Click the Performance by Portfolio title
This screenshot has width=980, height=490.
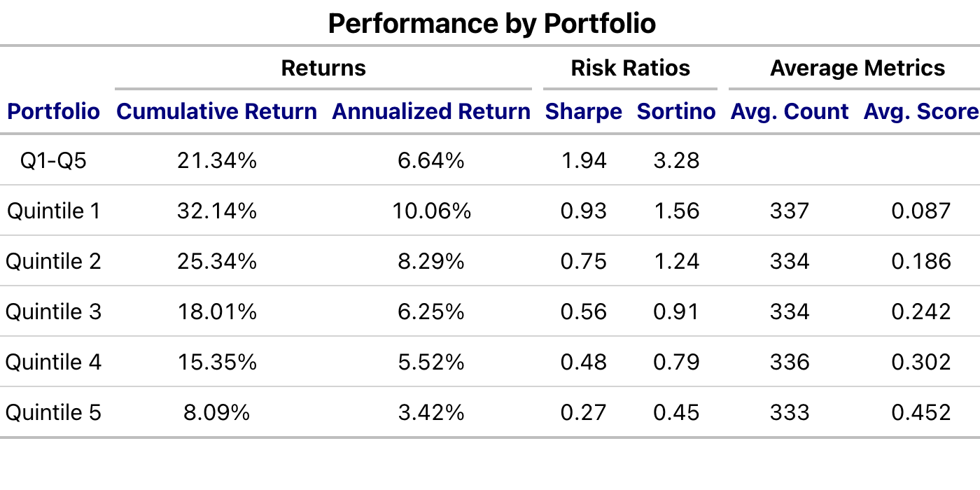(x=491, y=24)
